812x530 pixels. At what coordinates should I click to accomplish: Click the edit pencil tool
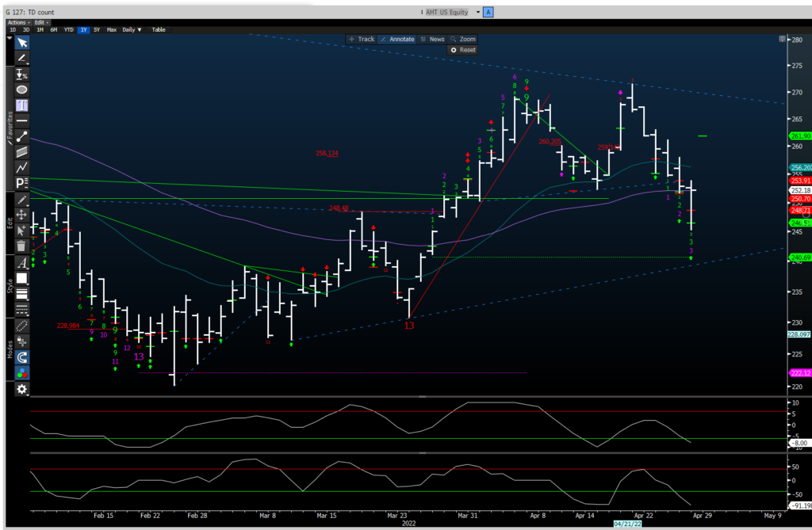(x=21, y=200)
